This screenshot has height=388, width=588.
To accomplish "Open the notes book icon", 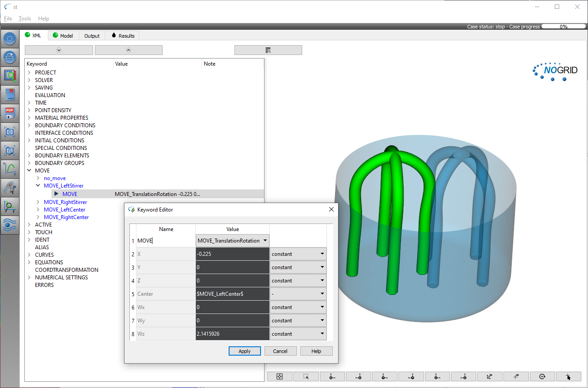I will point(10,94).
